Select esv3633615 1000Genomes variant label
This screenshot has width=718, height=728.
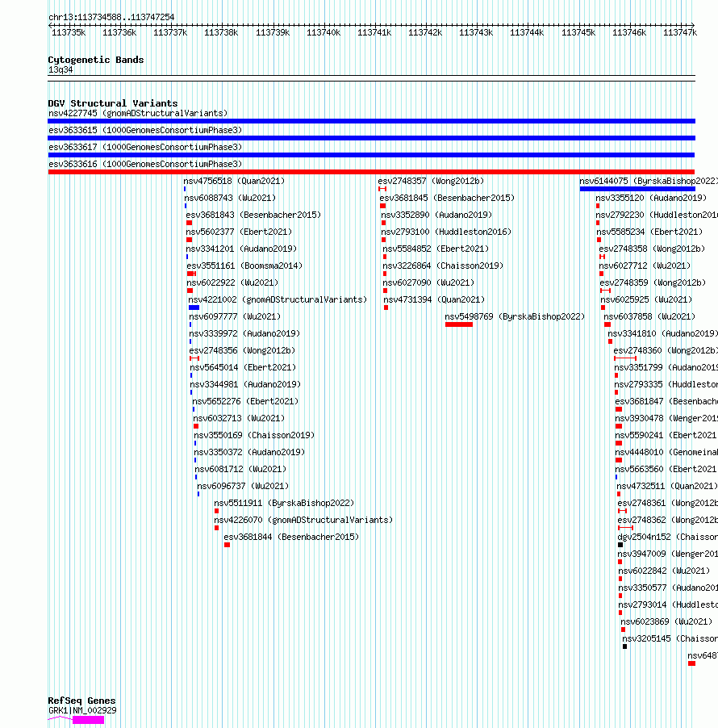click(x=145, y=130)
